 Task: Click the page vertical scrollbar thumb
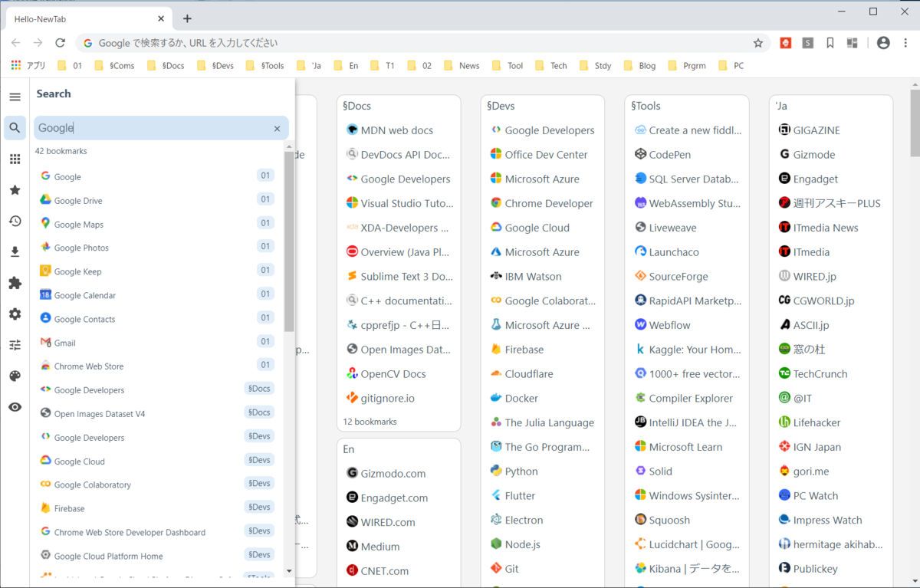coord(915,122)
